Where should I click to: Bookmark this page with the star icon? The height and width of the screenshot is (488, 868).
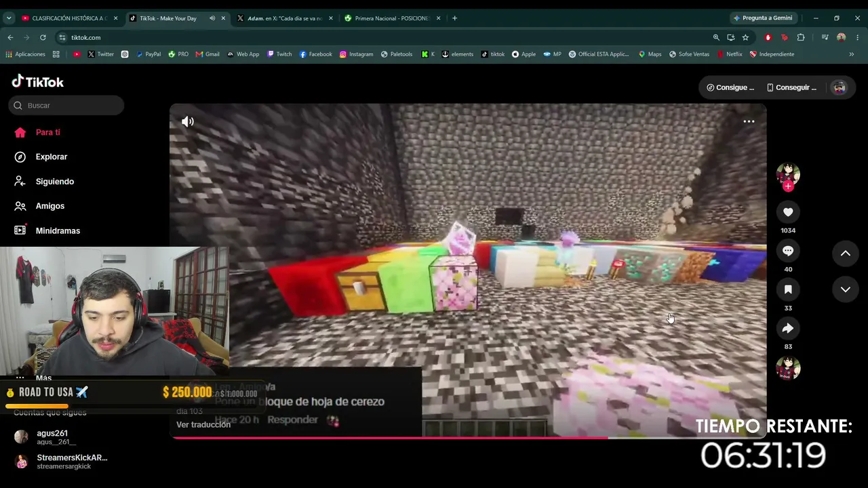click(x=745, y=37)
